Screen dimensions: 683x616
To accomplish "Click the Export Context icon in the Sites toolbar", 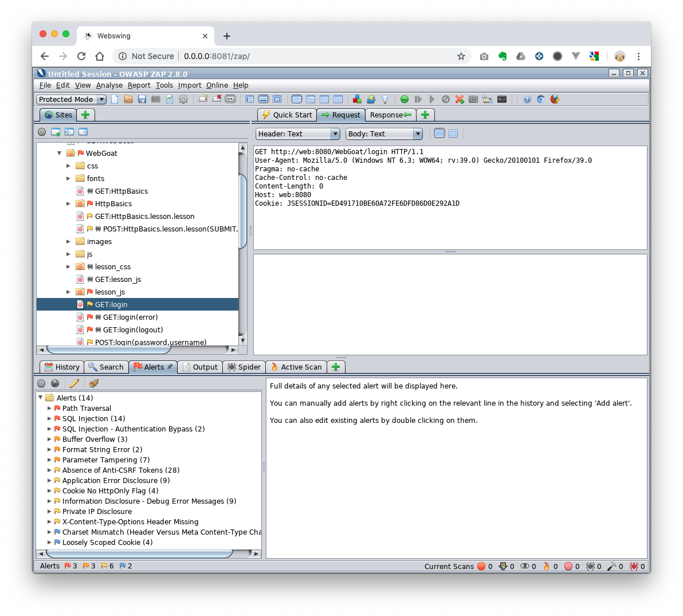I will [83, 132].
